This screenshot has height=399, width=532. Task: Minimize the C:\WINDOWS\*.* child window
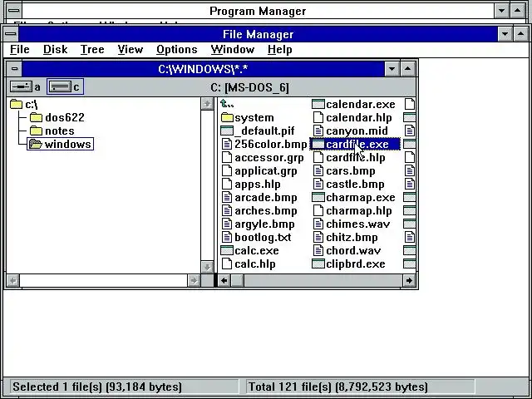tap(392, 69)
